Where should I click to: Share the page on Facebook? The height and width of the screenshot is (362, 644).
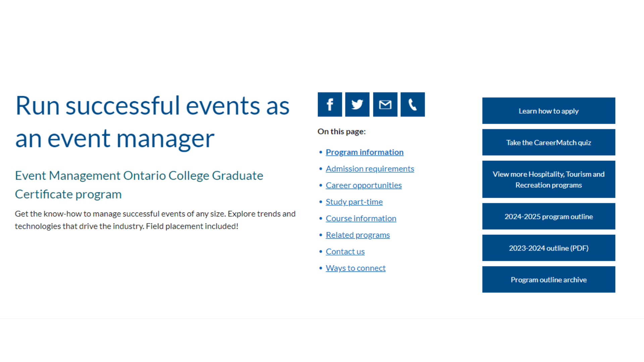330,105
